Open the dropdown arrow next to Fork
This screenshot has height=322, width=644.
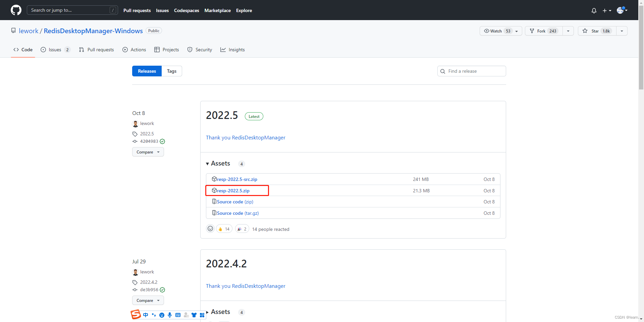[x=568, y=31]
